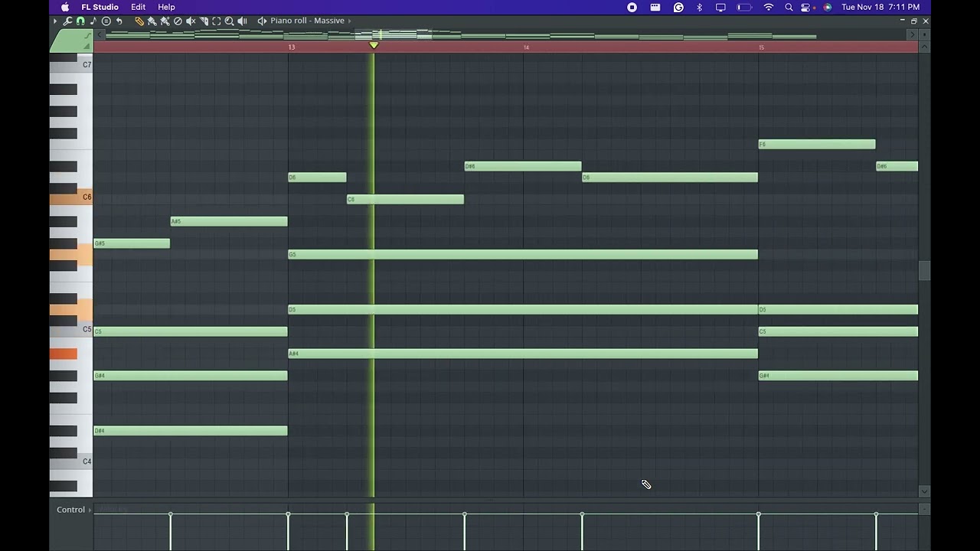
Task: Open the Apple menu
Action: 65,7
